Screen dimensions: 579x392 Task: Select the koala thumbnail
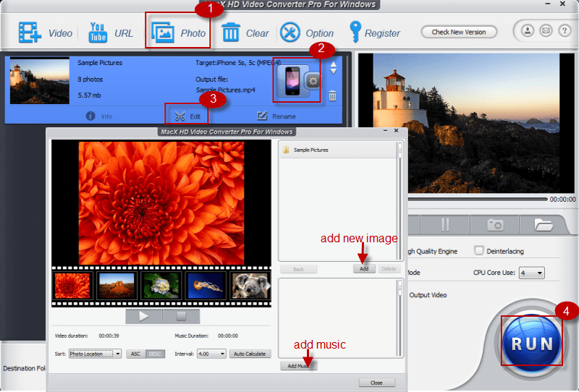[250, 286]
